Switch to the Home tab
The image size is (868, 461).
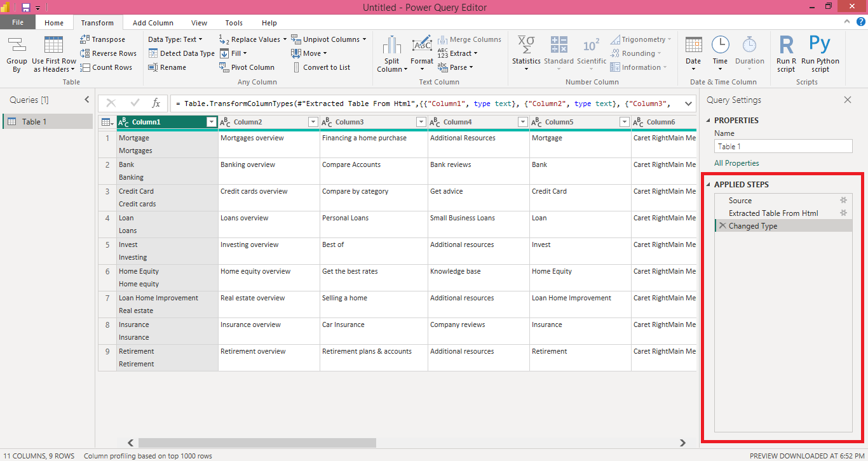(54, 23)
